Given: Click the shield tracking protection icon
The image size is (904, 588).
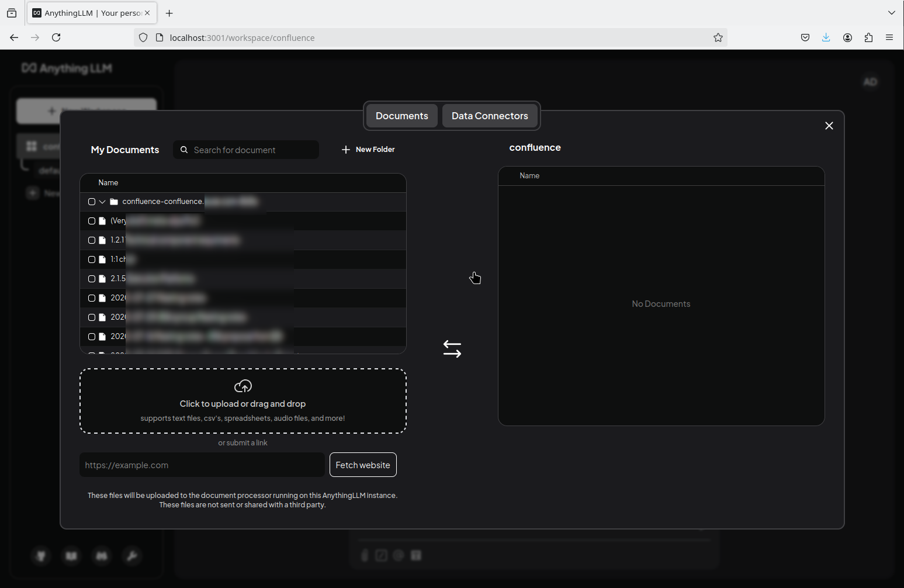Looking at the screenshot, I should [143, 37].
